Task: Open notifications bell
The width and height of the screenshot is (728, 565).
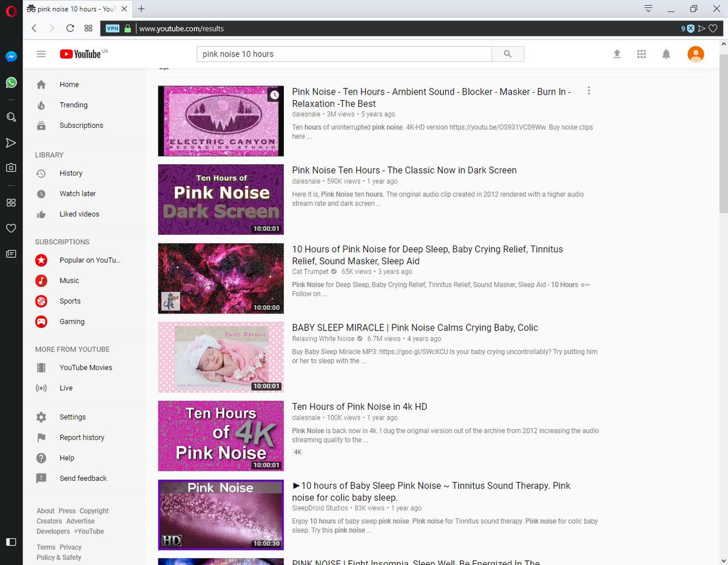Action: (x=666, y=54)
